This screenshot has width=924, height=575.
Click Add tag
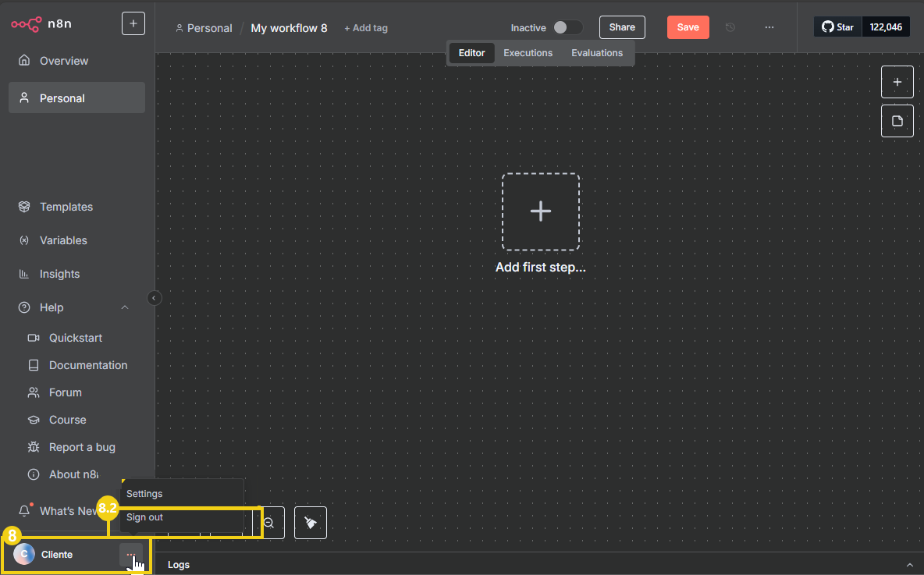pyautogui.click(x=366, y=27)
